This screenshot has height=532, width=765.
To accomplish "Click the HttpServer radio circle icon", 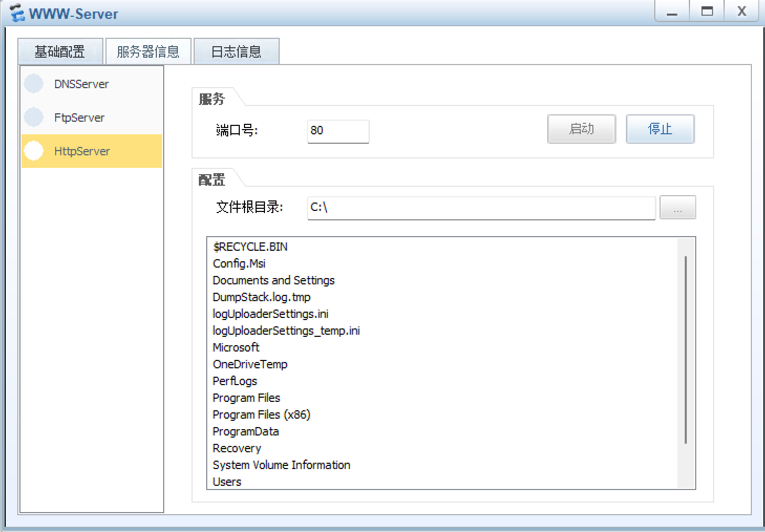I will pos(34,151).
